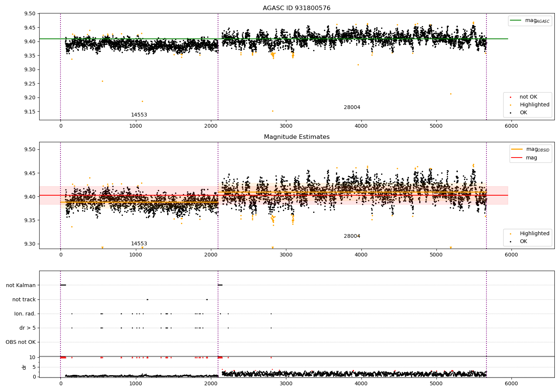Image resolution: width=560 pixels, height=392 pixels.
Task: Click y-axis tick 9.25 on top plot
Action: click(x=29, y=84)
